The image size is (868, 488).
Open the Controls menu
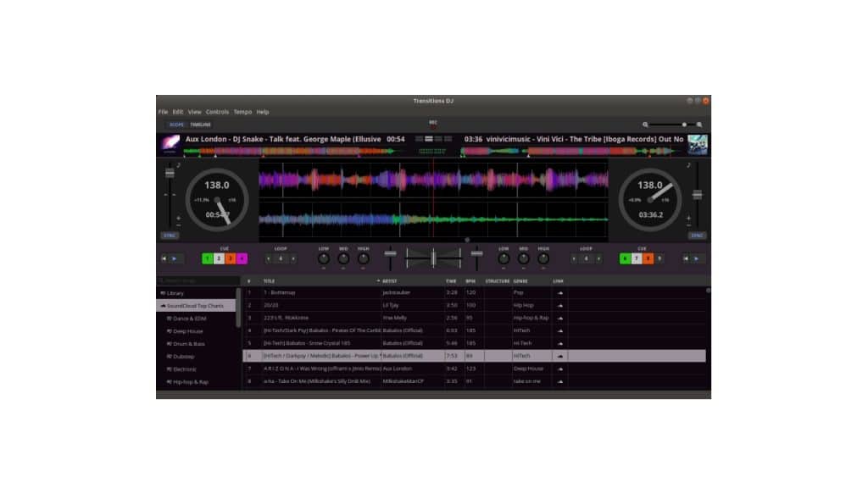[217, 111]
